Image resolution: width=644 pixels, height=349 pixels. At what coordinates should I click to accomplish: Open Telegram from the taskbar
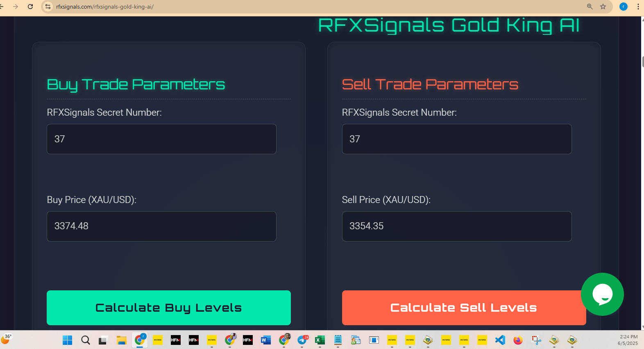[302, 340]
